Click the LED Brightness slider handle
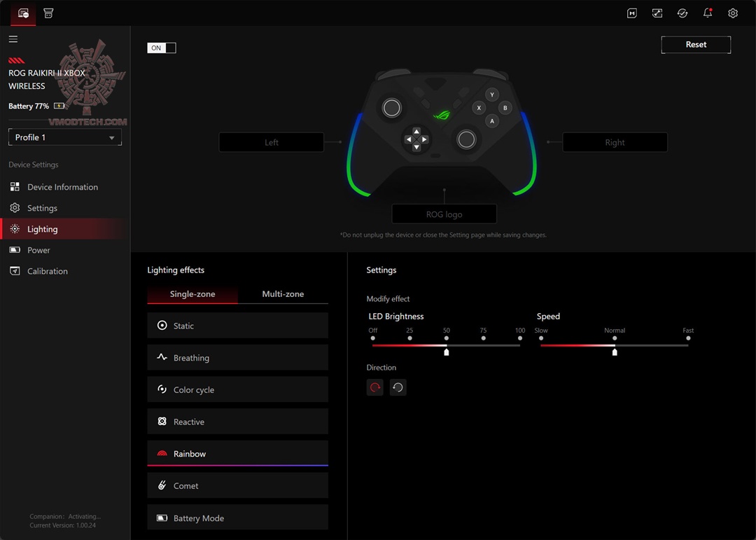The image size is (756, 540). click(x=447, y=352)
